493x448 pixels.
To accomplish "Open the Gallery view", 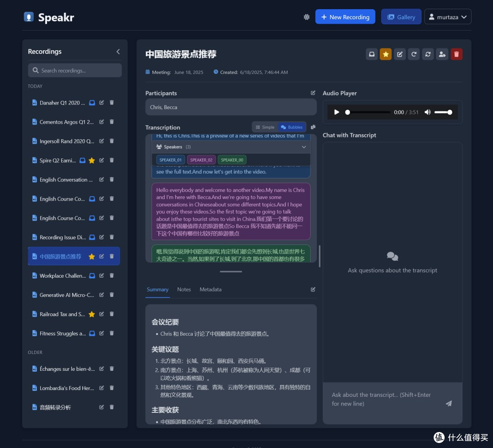I will [401, 17].
